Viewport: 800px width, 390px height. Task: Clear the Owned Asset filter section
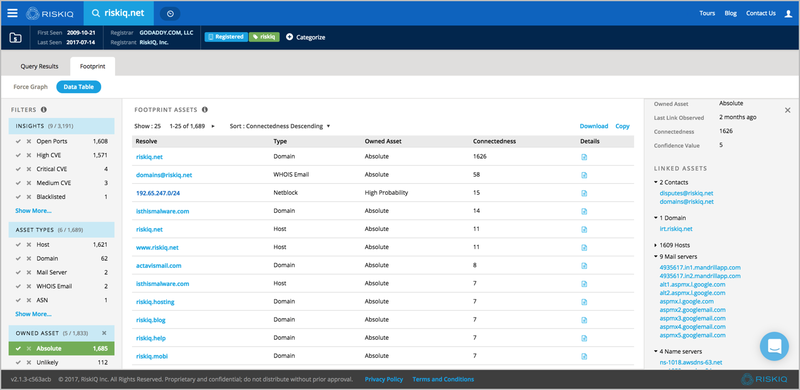(104, 333)
